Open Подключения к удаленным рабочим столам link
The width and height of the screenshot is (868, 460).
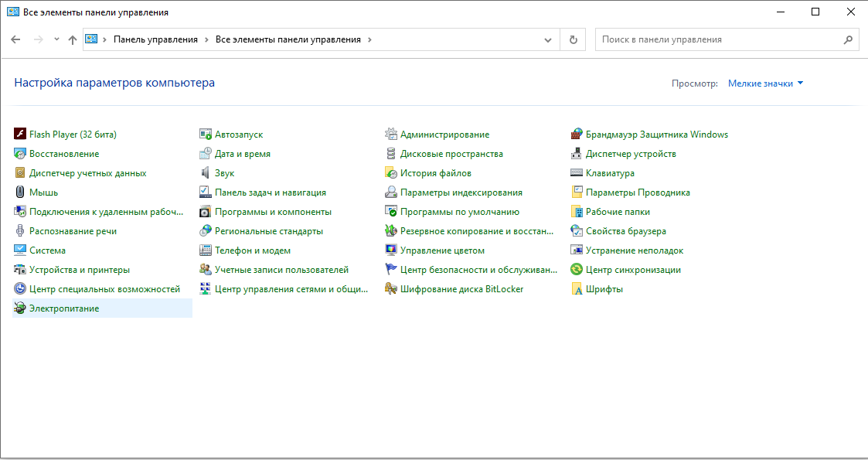point(107,212)
